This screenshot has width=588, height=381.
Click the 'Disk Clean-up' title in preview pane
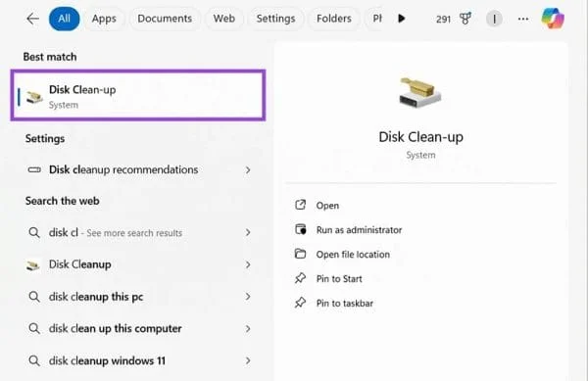(420, 137)
